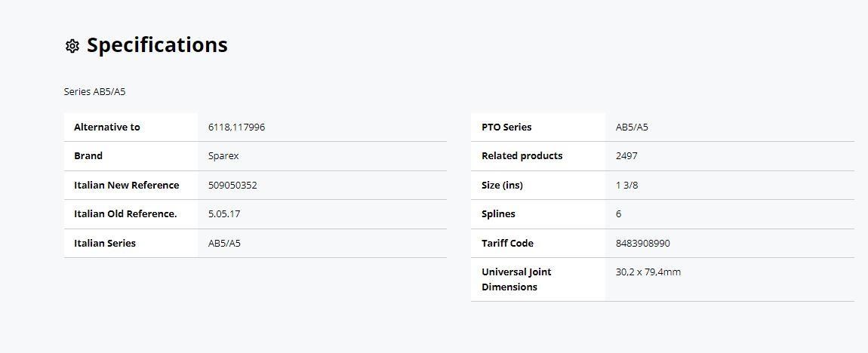Click the Italian Series value AB5/A5
Screen dimensions: 868x353
pyautogui.click(x=224, y=244)
